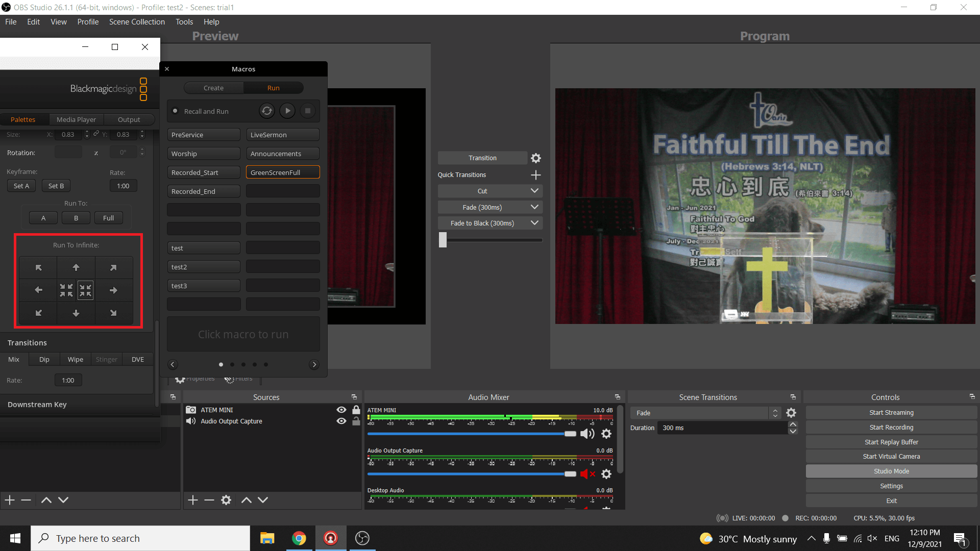The width and height of the screenshot is (980, 551).
Task: Click the up arrow in Run To Infinite
Action: pyautogui.click(x=76, y=267)
